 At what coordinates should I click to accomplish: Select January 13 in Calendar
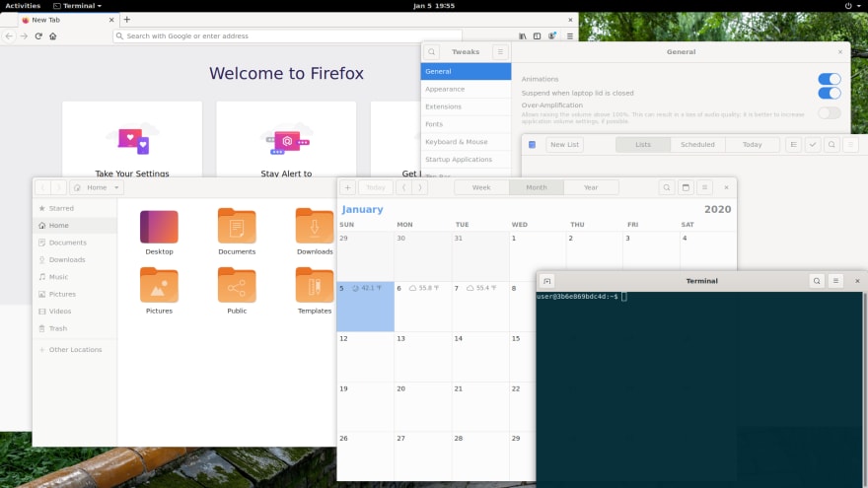click(x=423, y=357)
